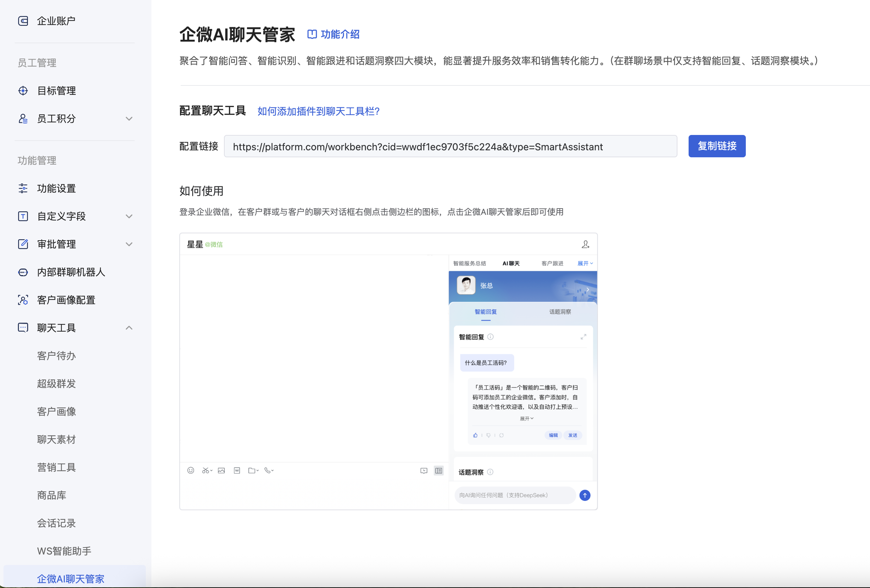Click the 向AI询问任何问题 input box
The image size is (870, 588).
click(515, 496)
